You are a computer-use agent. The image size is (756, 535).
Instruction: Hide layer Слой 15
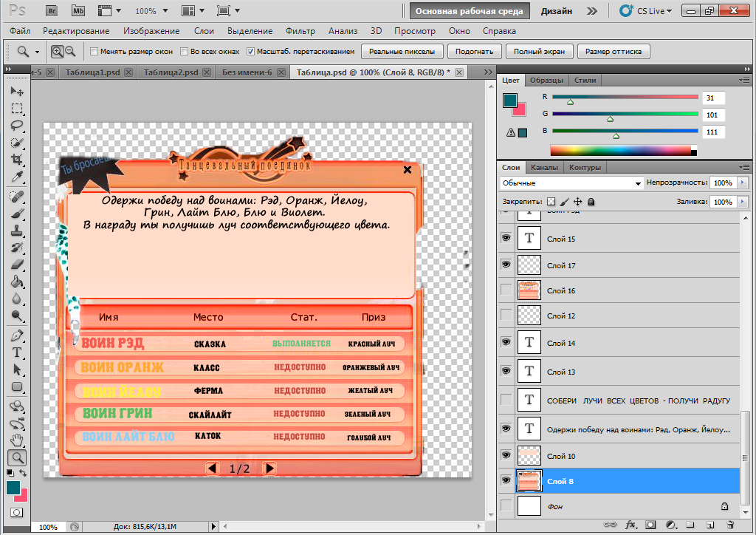[506, 238]
